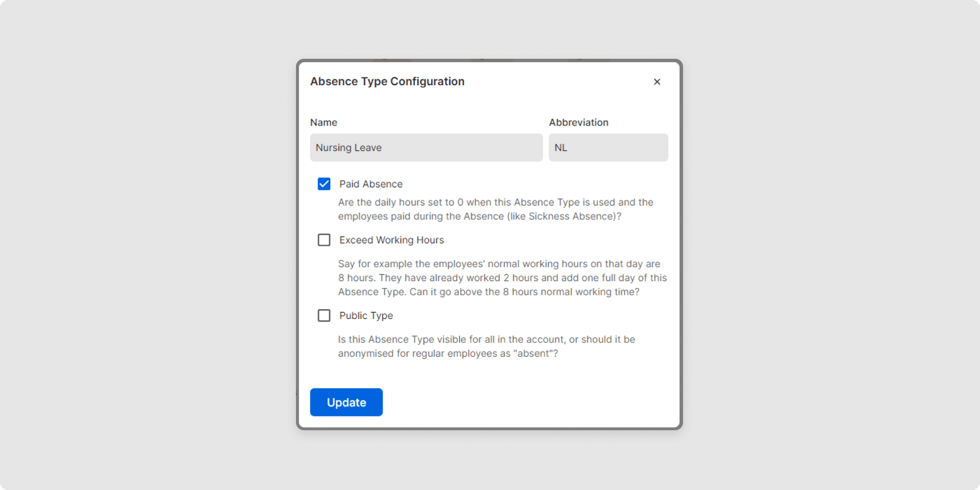Screen dimensions: 980x490
Task: Click the Exceed Working Hours label text
Action: [391, 240]
